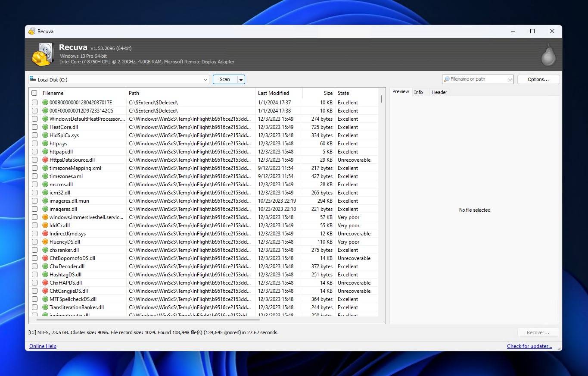The image size is (588, 376).
Task: Sort by State column header
Action: [x=356, y=93]
